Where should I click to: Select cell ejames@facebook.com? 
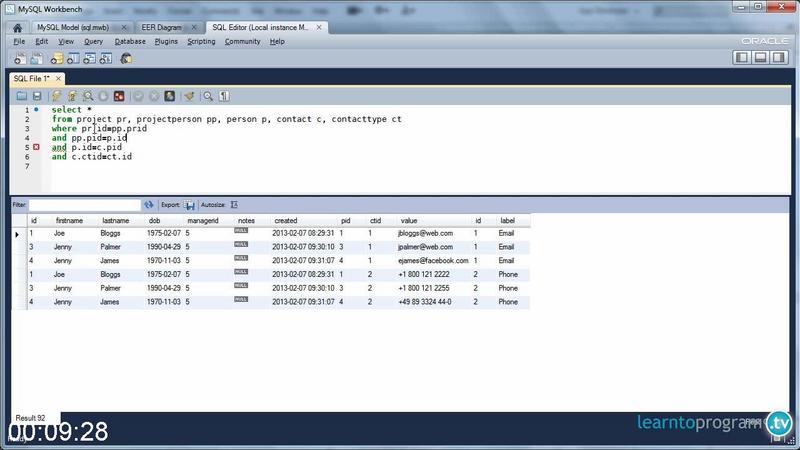433,261
